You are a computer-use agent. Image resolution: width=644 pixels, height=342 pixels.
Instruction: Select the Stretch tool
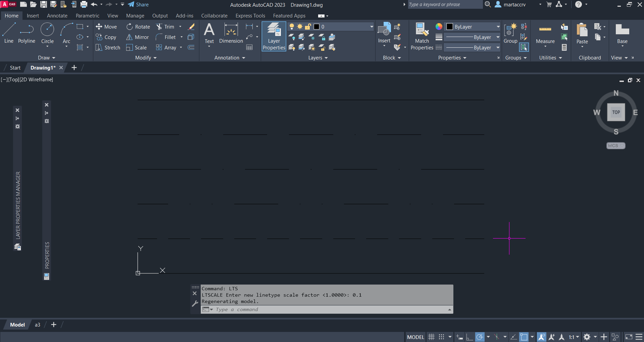pos(108,48)
